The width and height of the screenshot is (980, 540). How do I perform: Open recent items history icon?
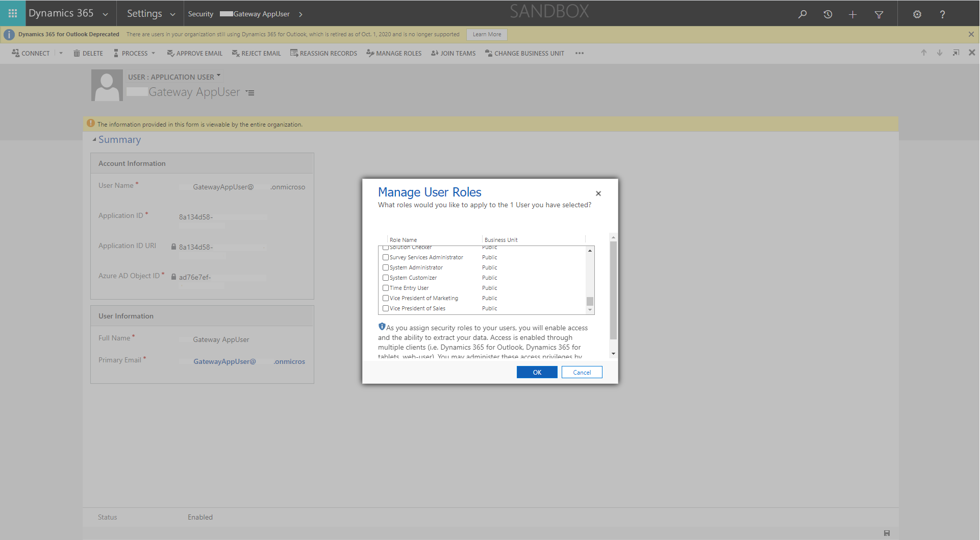point(827,14)
